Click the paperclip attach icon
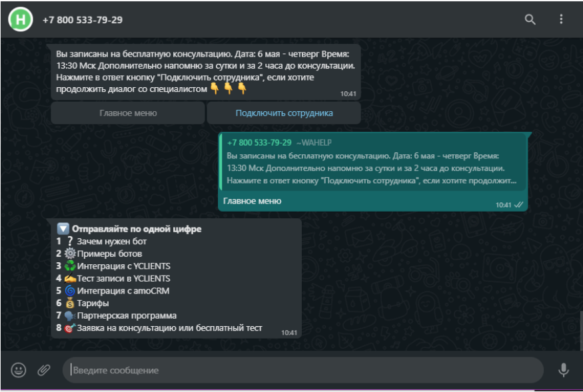 [x=44, y=370]
